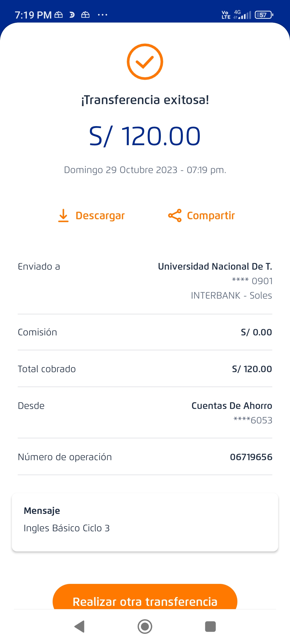
Task: Tap the status bar clock showing 7:19 PM
Action: pyautogui.click(x=33, y=15)
